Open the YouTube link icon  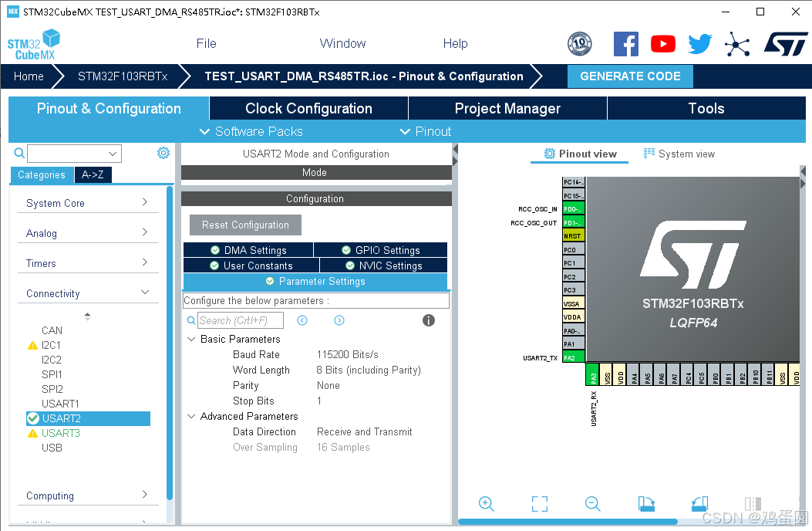pos(663,44)
